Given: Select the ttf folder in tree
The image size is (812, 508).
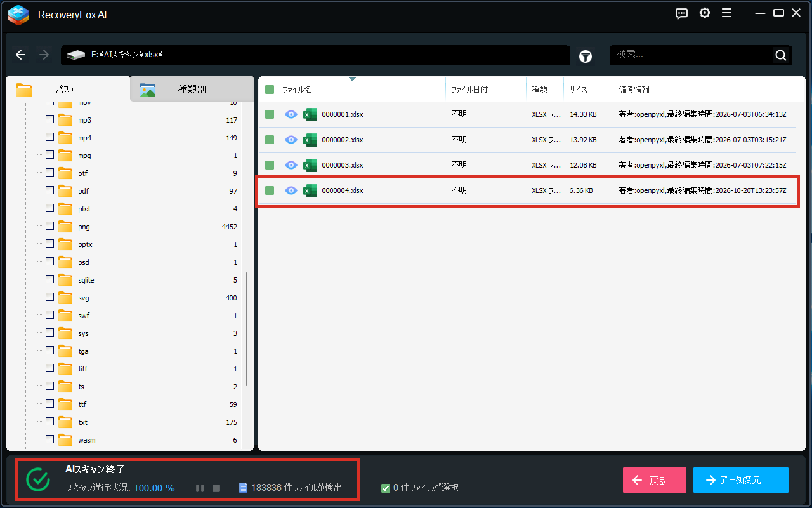Looking at the screenshot, I should tap(82, 404).
